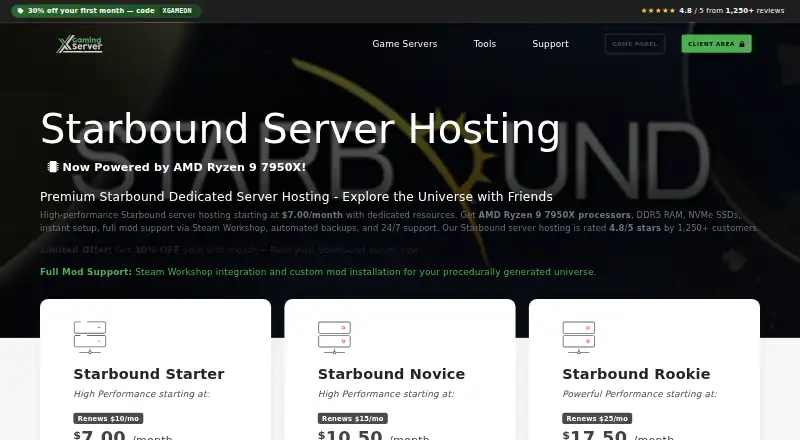This screenshot has width=800, height=440.
Task: Click the High Performance text on Starter card
Action: point(141,394)
